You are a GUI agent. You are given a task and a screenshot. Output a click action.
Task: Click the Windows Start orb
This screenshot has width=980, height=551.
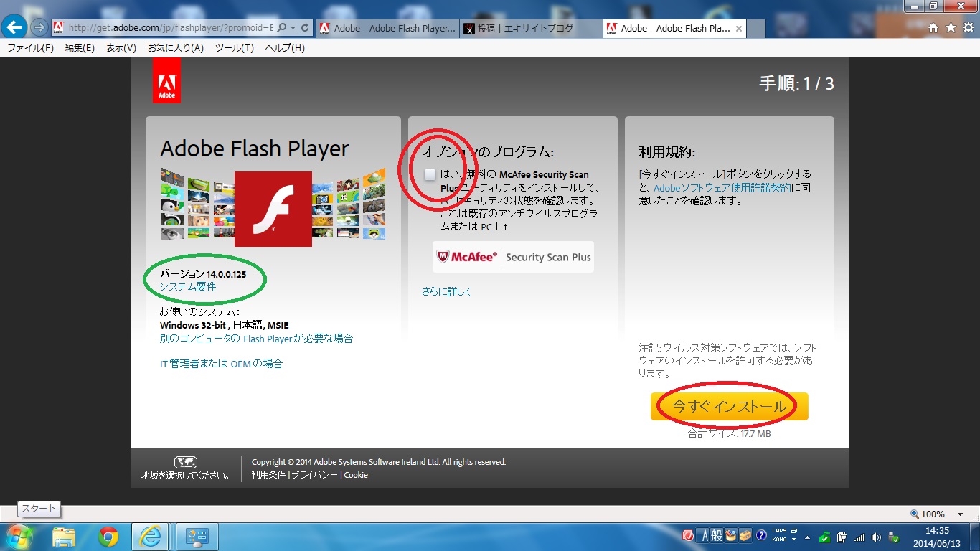tap(19, 537)
